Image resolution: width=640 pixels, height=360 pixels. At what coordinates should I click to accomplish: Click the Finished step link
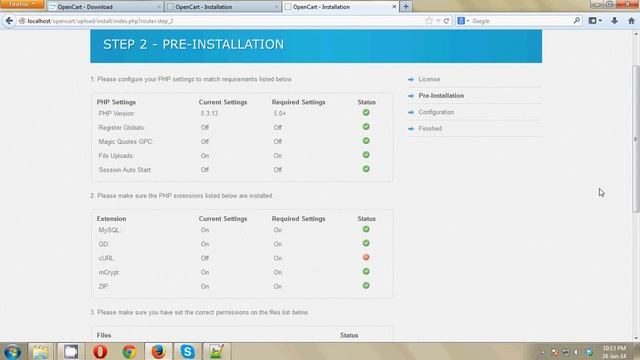430,128
